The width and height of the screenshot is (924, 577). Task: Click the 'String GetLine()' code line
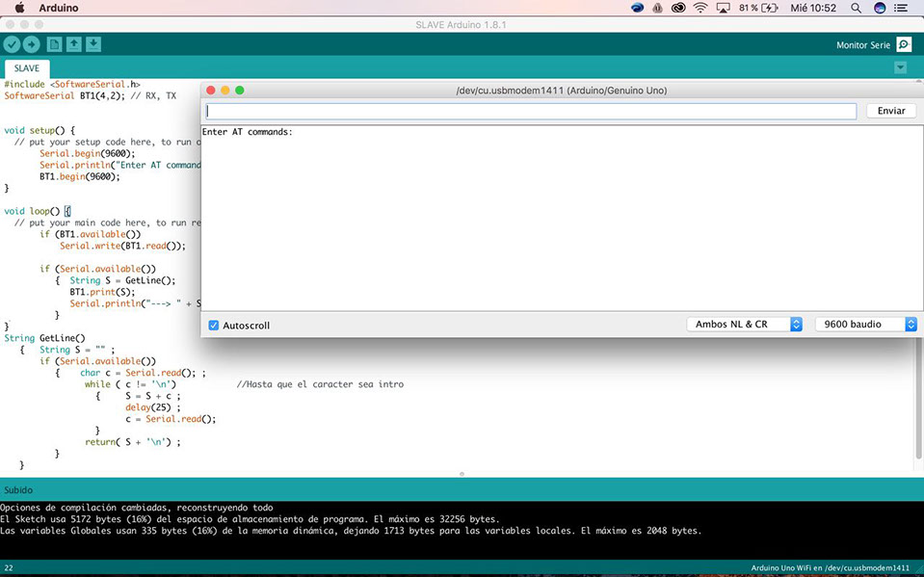pyautogui.click(x=44, y=338)
